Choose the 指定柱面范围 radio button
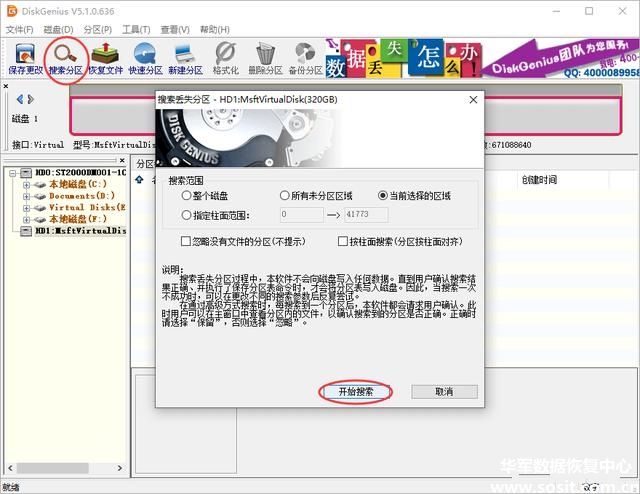The image size is (640, 494). click(186, 215)
